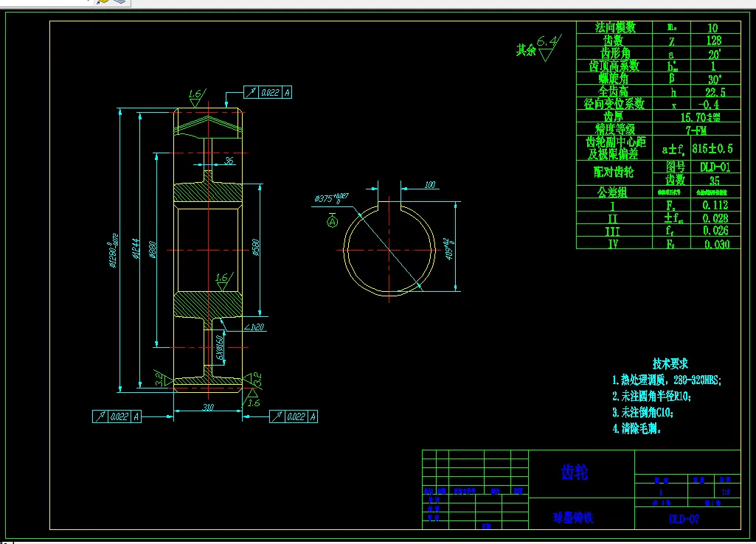Click the 7-FM accuracy grade value
This screenshot has width=756, height=544.
click(x=696, y=130)
